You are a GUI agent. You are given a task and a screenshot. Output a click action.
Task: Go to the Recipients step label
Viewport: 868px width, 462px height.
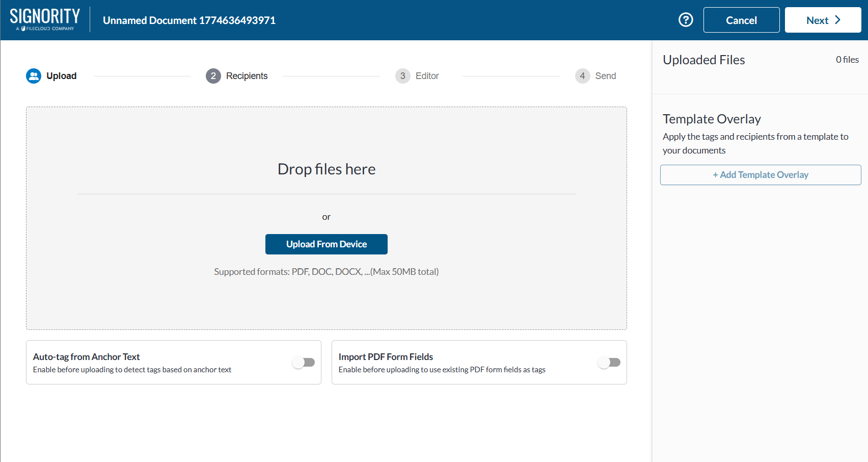click(x=247, y=76)
